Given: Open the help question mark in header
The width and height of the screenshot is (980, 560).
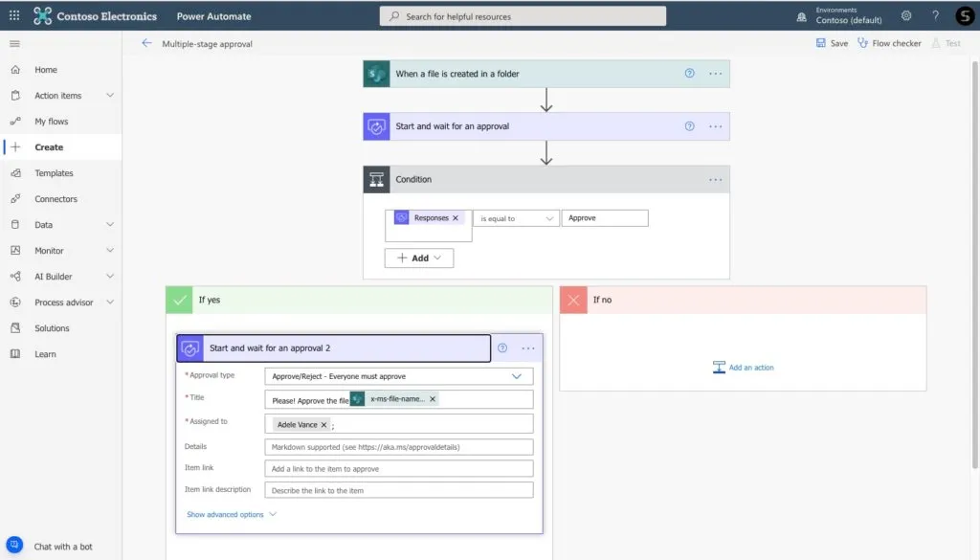Looking at the screenshot, I should click(936, 15).
